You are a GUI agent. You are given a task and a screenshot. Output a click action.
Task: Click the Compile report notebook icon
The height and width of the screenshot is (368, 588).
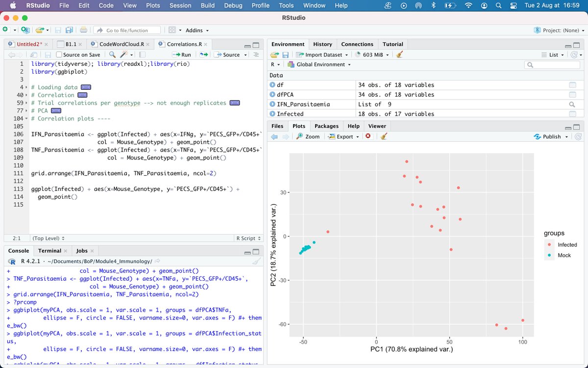pyautogui.click(x=142, y=54)
